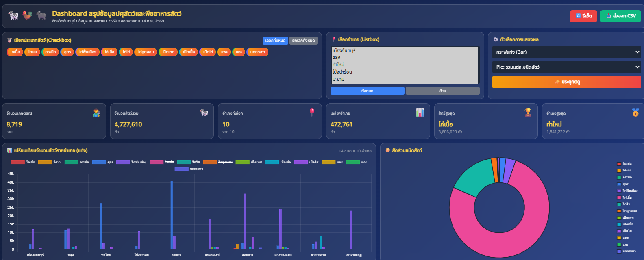The height and width of the screenshot is (260, 644).
Task: Toggle the แพะ animal chip
Action: click(224, 52)
